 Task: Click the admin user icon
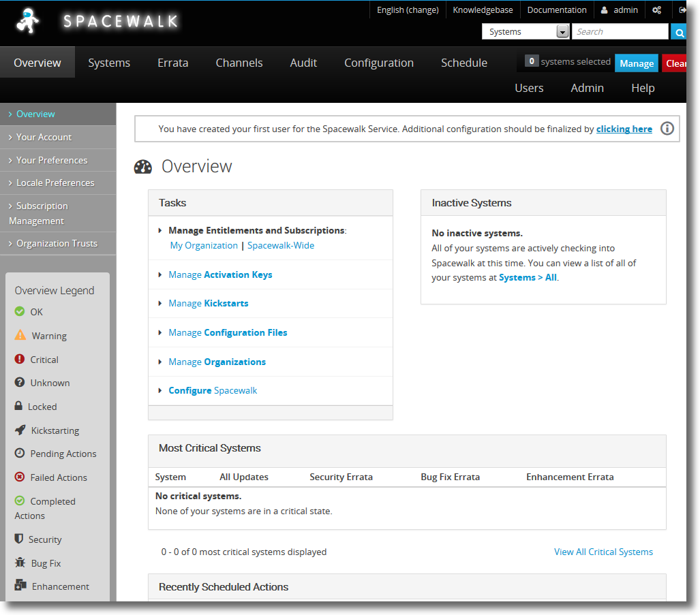click(604, 10)
